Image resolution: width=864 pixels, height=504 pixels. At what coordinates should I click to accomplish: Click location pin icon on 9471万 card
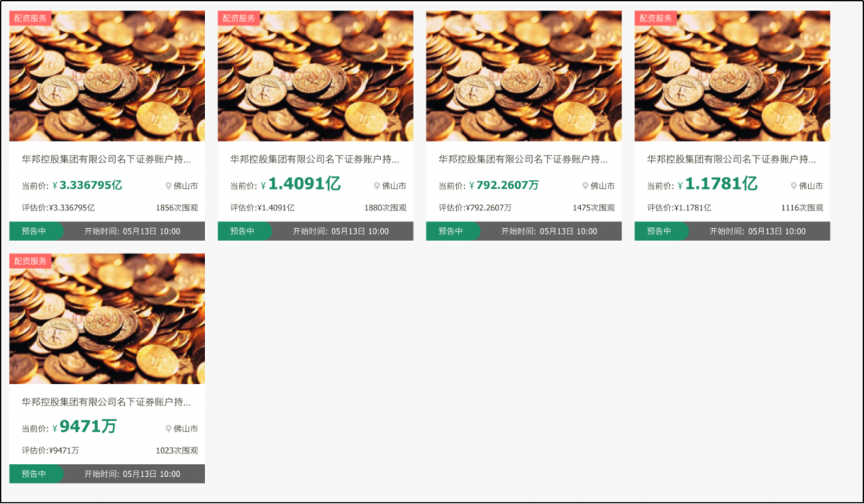pyautogui.click(x=169, y=429)
